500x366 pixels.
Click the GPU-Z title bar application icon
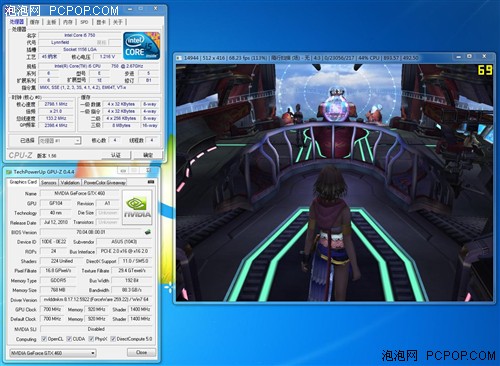point(9,172)
